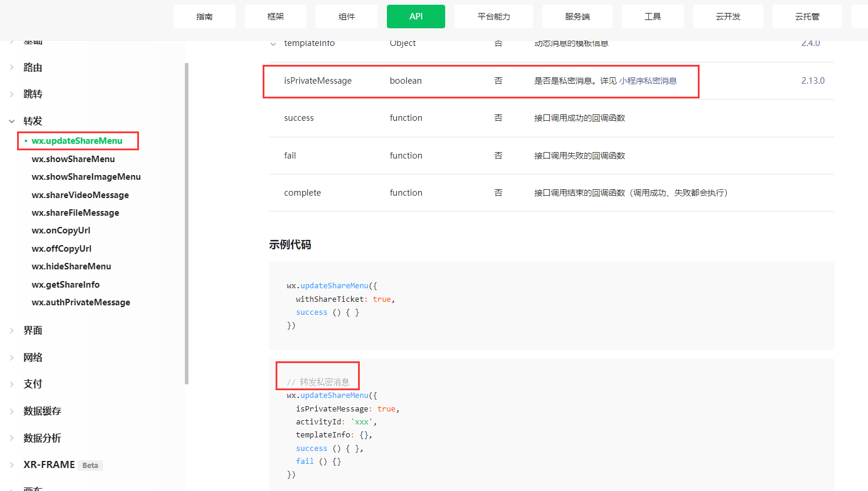Open the 工具 section in the header
The height and width of the screenshot is (491, 868).
(x=652, y=16)
